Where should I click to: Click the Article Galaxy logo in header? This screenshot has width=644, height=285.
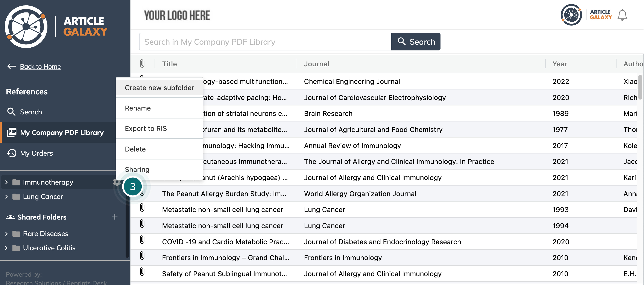click(586, 15)
